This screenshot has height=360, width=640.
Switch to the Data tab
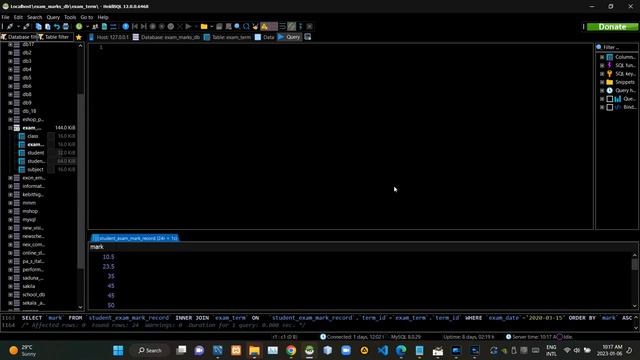tap(264, 37)
